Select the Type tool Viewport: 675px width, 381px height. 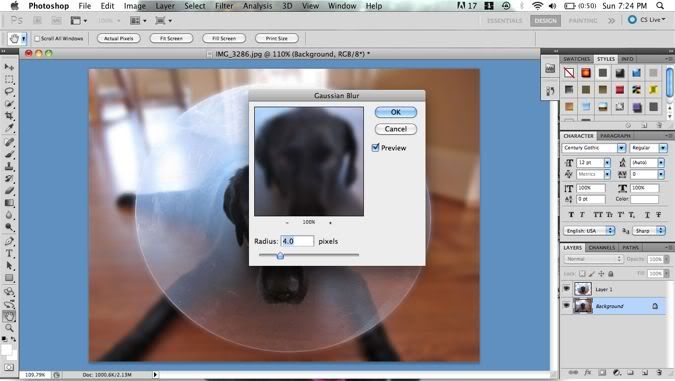pyautogui.click(x=9, y=254)
